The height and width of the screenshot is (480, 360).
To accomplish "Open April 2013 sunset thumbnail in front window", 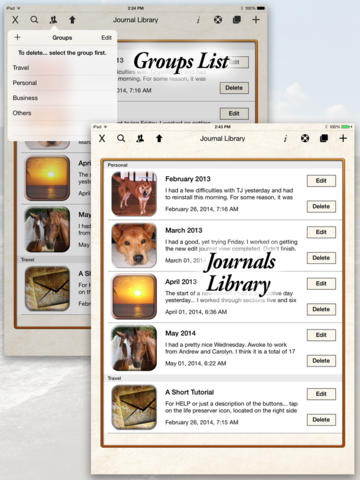I will [134, 297].
